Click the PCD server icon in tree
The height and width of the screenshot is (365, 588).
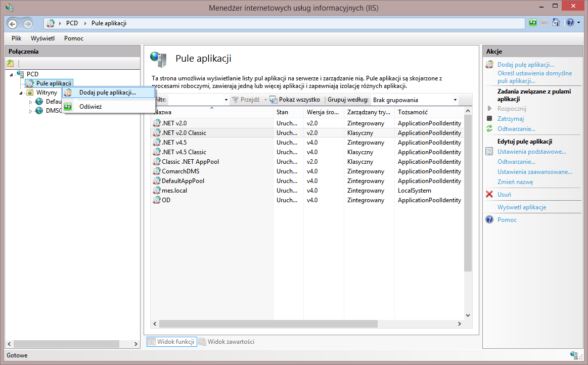21,74
